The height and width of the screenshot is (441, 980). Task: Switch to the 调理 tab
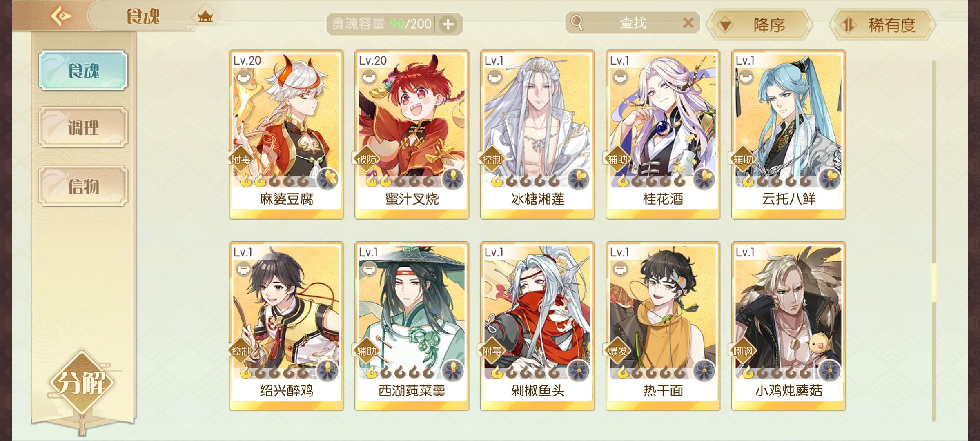(x=83, y=127)
